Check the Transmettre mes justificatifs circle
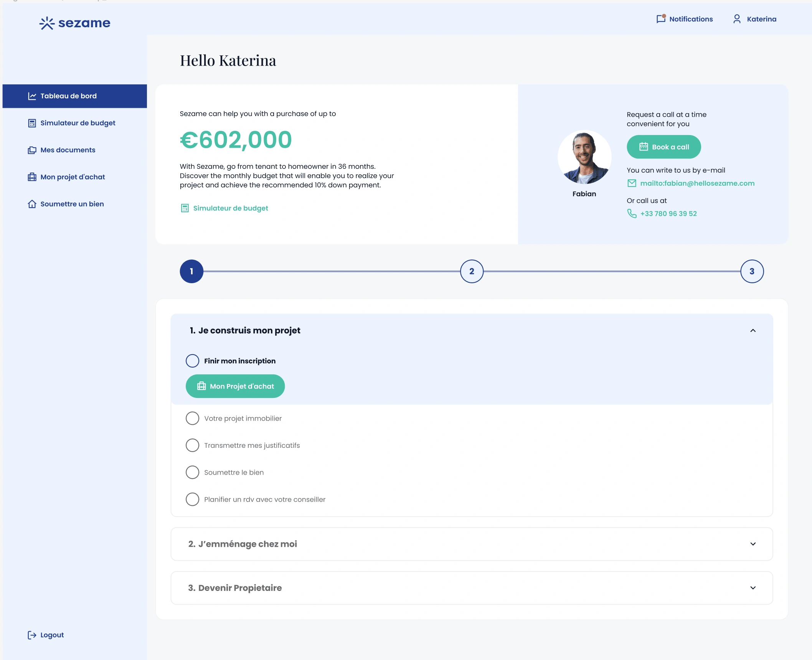This screenshot has width=812, height=660. click(x=192, y=445)
